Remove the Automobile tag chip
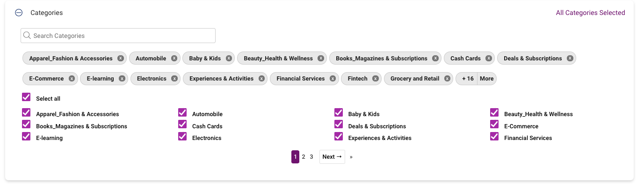Screen dimensions: 644x184 174,59
